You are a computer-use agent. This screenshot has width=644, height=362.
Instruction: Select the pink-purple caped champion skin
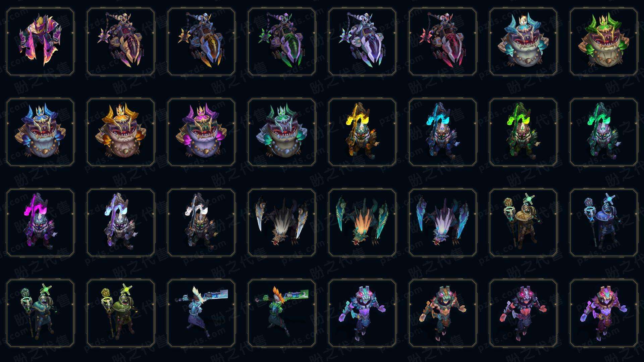(40, 42)
